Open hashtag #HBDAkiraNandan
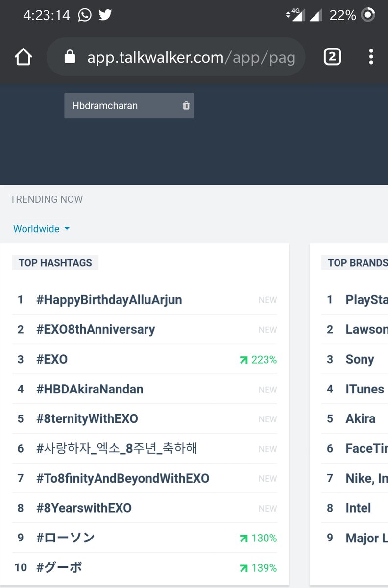The width and height of the screenshot is (388, 588). point(90,390)
